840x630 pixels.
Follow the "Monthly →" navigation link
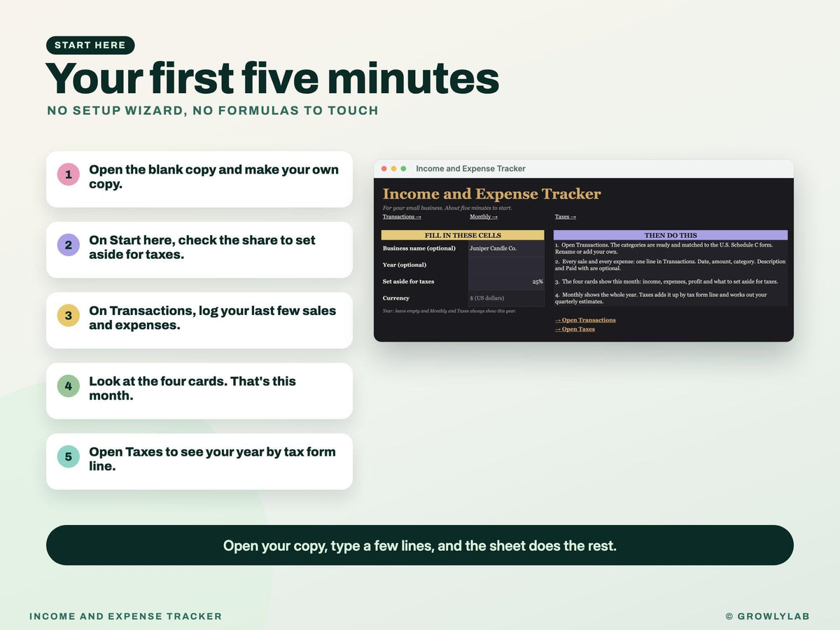(484, 217)
